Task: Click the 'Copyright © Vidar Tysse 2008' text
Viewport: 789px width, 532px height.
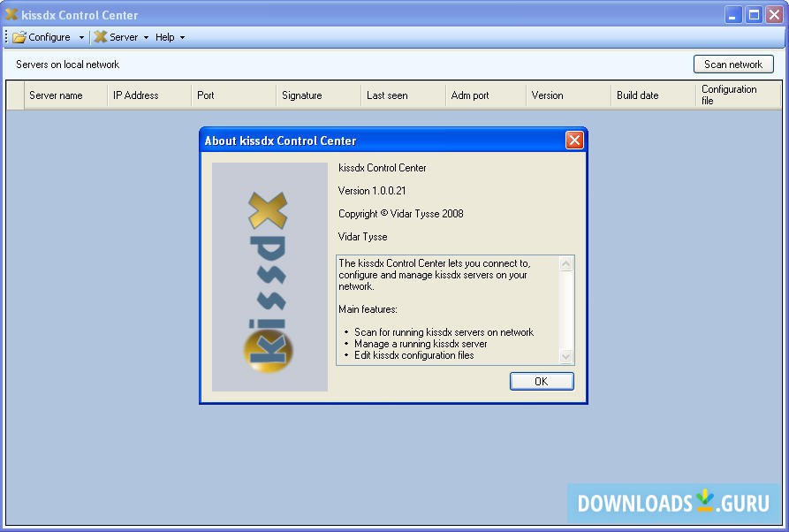Action: tap(400, 213)
